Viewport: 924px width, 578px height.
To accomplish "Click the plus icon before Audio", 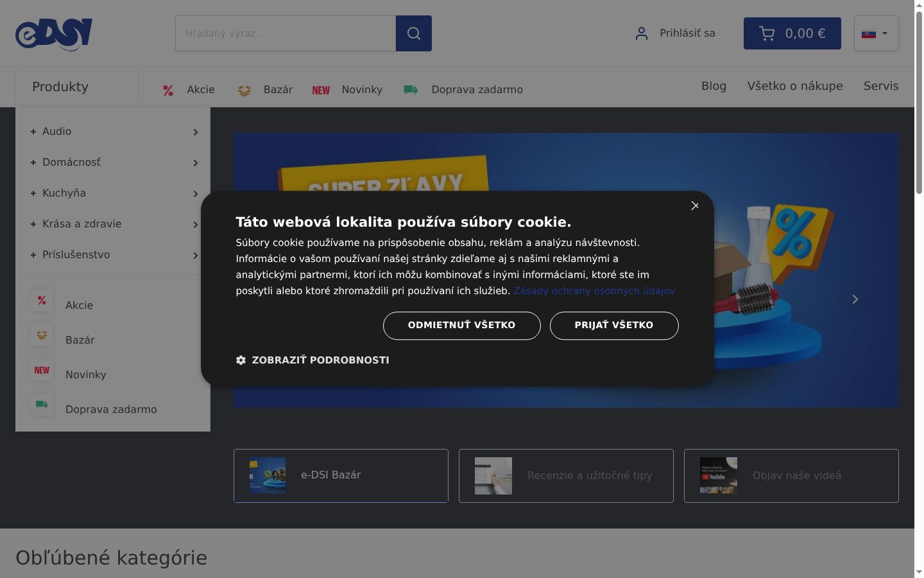I will click(x=33, y=132).
